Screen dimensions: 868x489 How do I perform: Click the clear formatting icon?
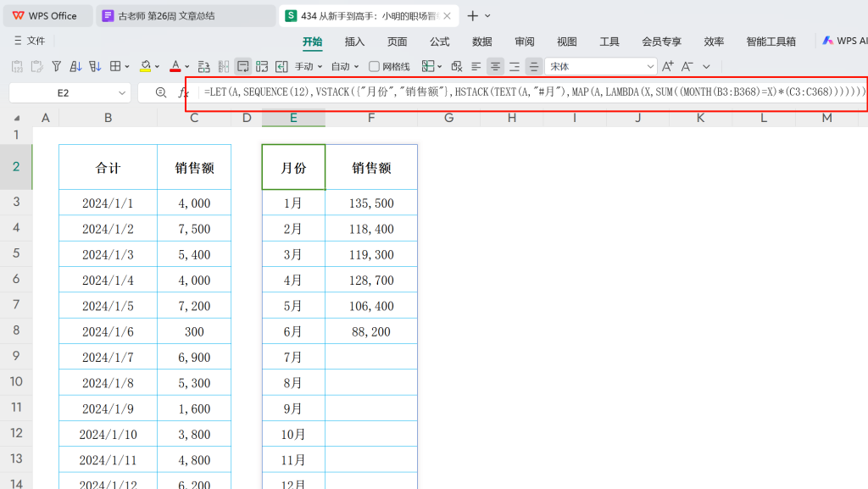457,66
